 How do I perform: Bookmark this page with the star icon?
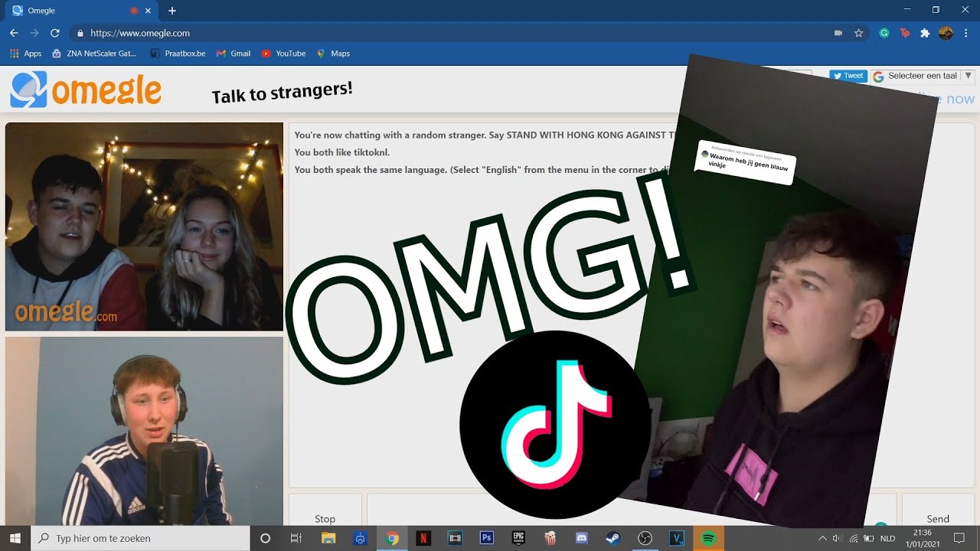click(859, 33)
